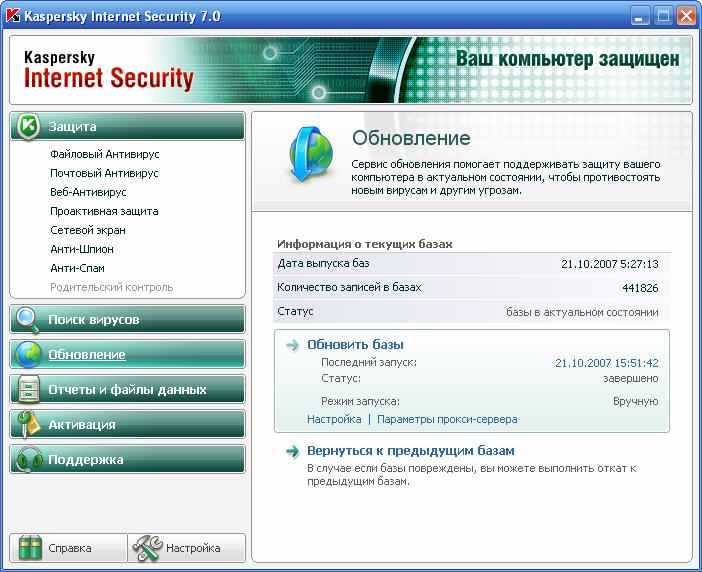Open Параметры прокси-сервера link

[x=447, y=419]
